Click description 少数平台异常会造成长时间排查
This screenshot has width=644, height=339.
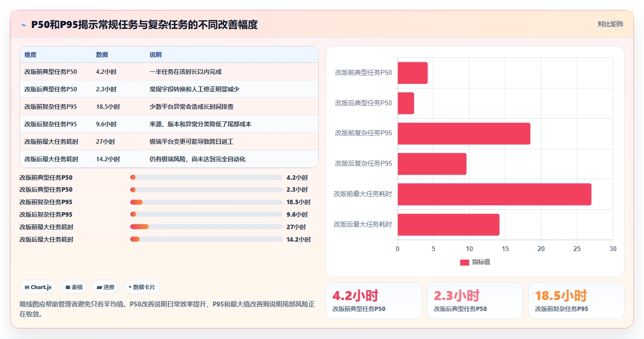(x=192, y=107)
